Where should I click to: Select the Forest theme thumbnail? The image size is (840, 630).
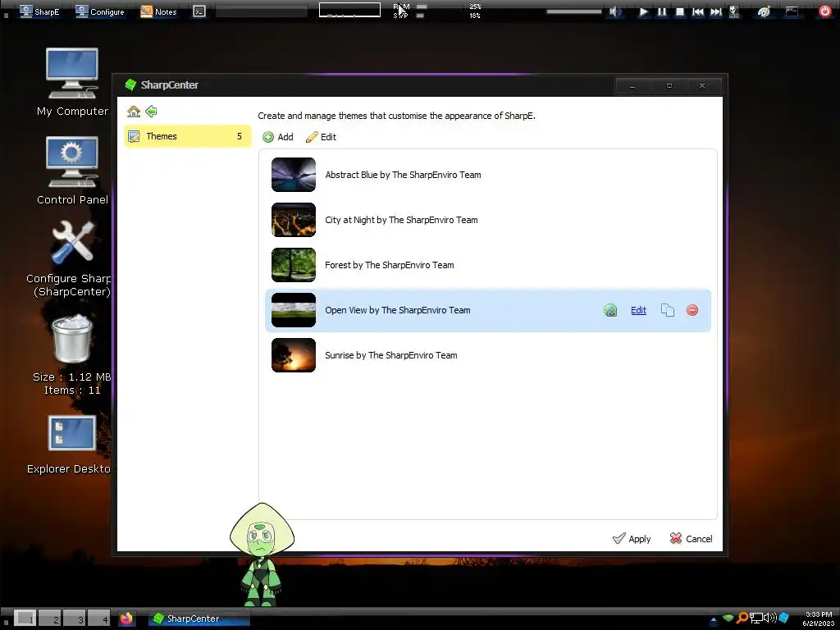[294, 265]
